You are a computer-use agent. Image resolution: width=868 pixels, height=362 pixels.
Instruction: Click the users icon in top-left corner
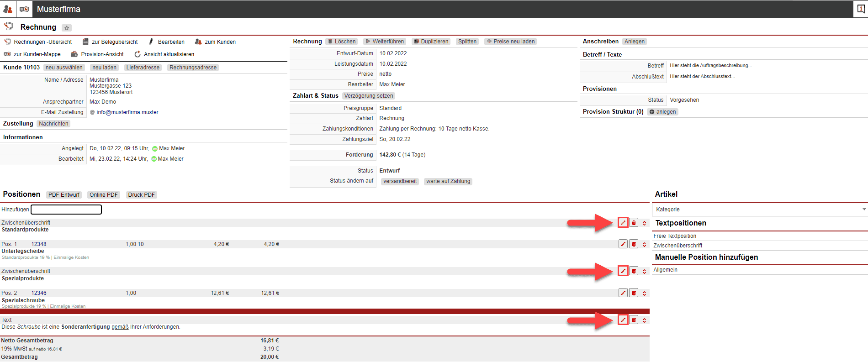coord(8,9)
